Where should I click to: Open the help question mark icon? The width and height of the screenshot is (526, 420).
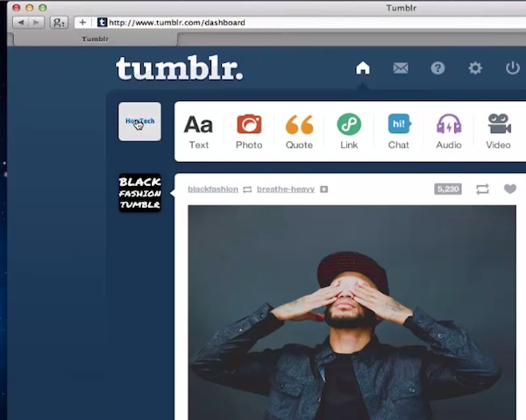(437, 68)
